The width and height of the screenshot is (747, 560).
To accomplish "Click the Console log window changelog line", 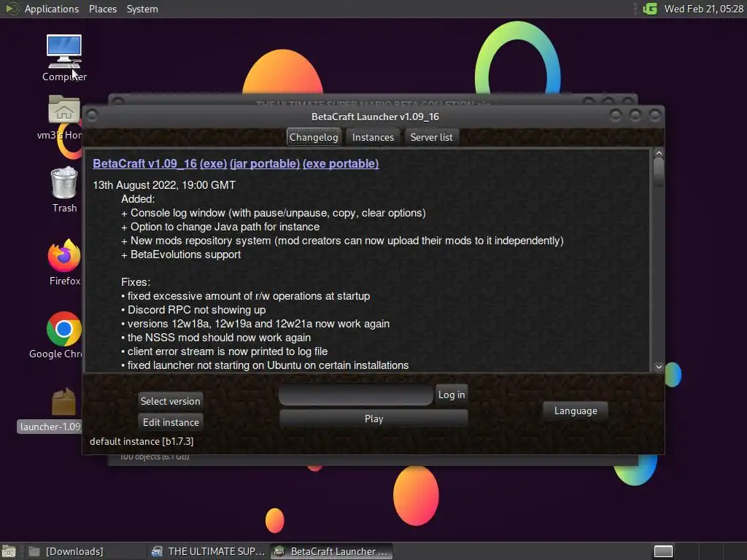I will [x=274, y=213].
